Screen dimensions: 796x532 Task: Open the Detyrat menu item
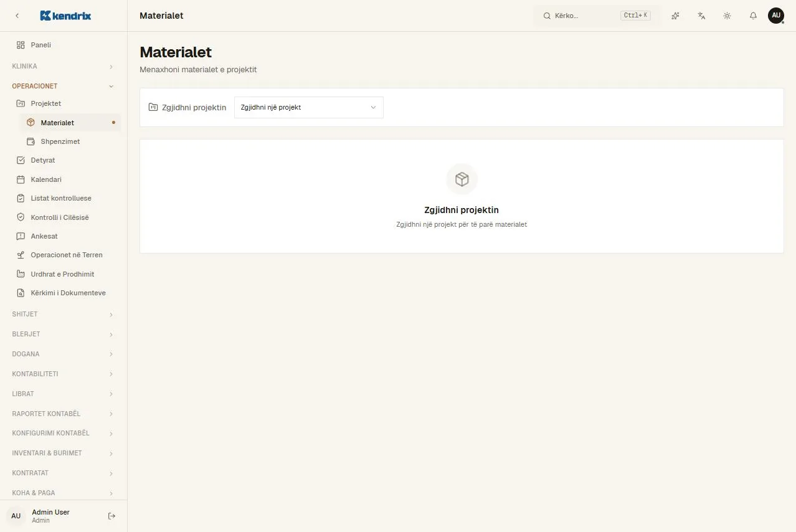65,160
